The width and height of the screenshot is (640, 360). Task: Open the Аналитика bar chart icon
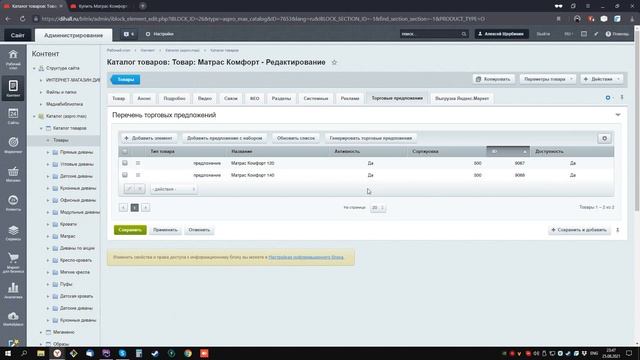(13, 290)
